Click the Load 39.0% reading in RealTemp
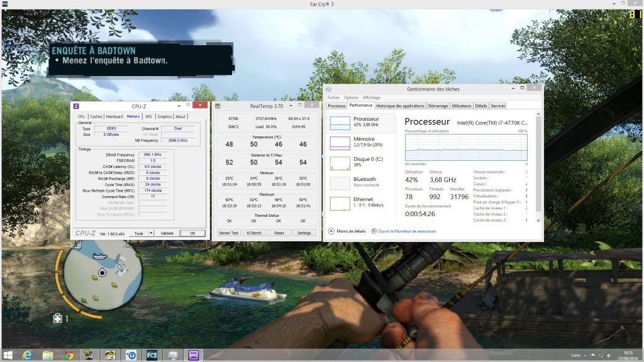Image resolution: width=644 pixels, height=362 pixels. pyautogui.click(x=266, y=127)
